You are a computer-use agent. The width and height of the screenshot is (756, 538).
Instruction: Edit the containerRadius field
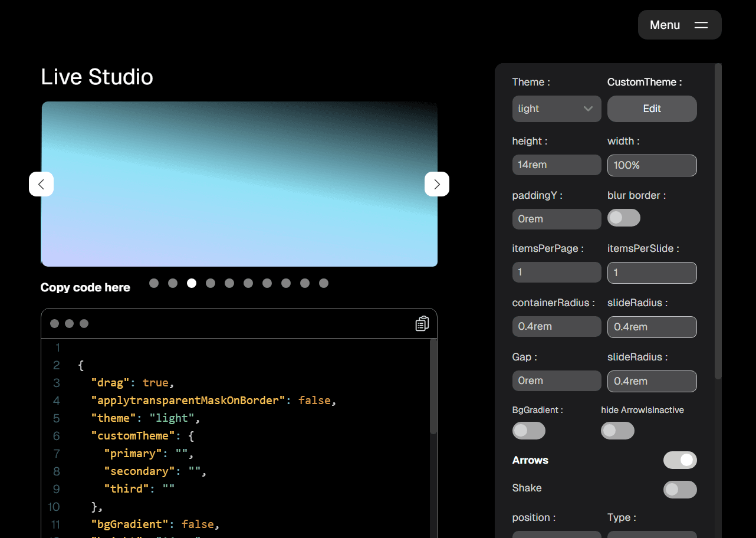pyautogui.click(x=557, y=327)
